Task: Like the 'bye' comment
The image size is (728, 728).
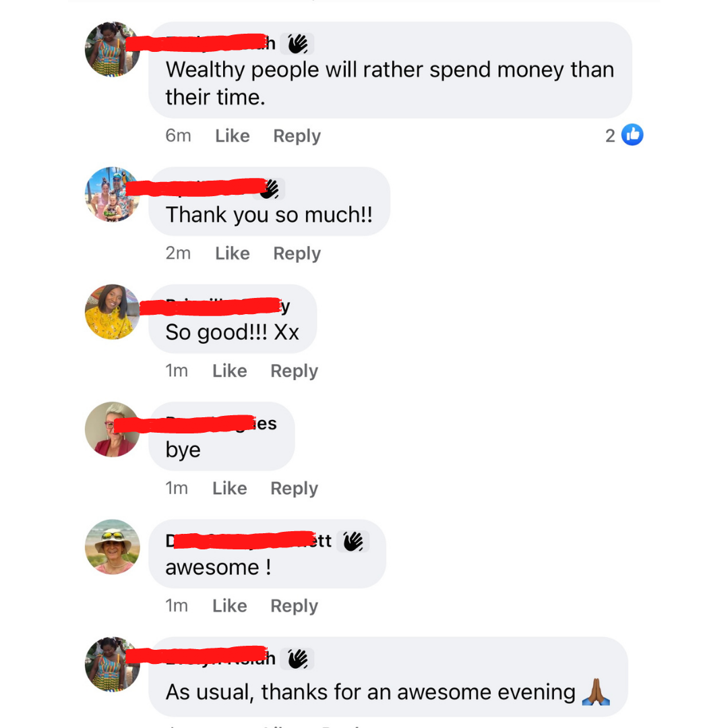Action: (x=229, y=488)
